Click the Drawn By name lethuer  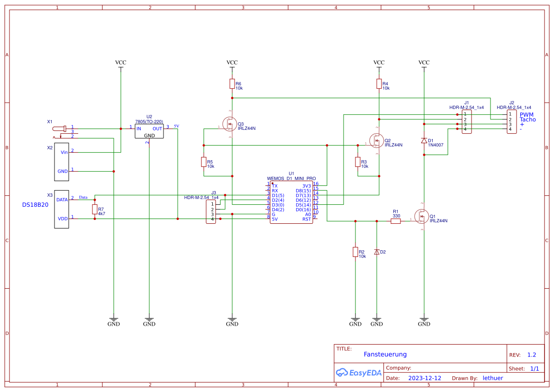[x=493, y=378]
